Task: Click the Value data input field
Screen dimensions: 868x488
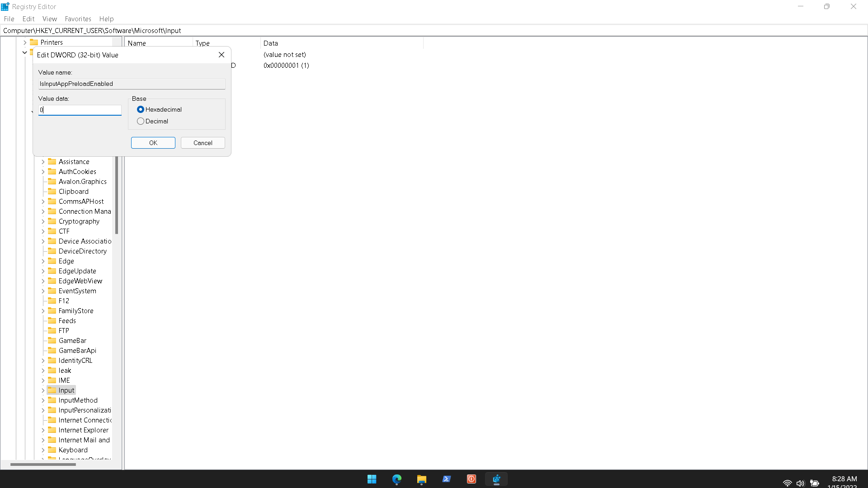Action: click(x=80, y=110)
